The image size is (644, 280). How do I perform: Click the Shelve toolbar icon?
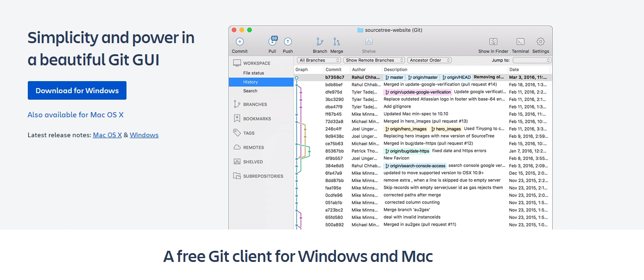coord(369,42)
